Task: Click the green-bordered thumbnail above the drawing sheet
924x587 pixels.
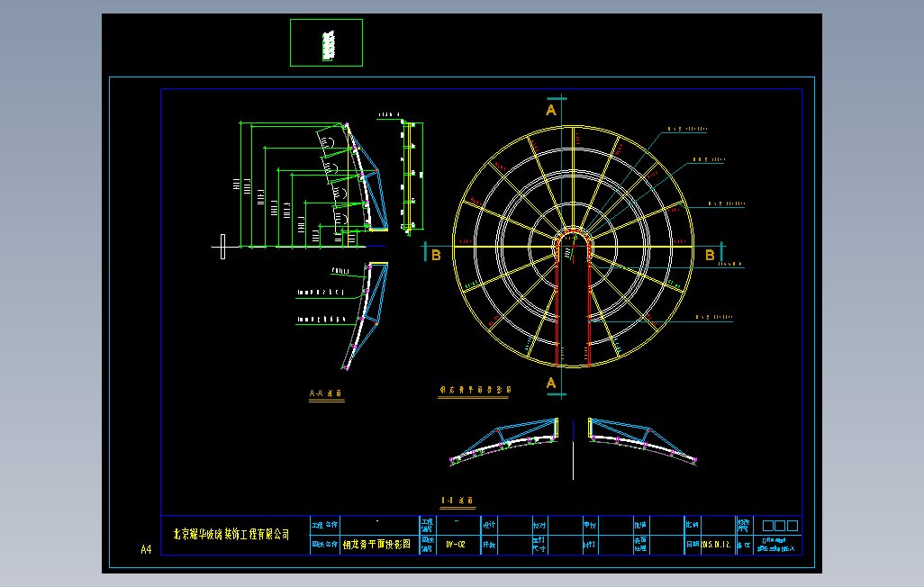Action: pyautogui.click(x=326, y=42)
